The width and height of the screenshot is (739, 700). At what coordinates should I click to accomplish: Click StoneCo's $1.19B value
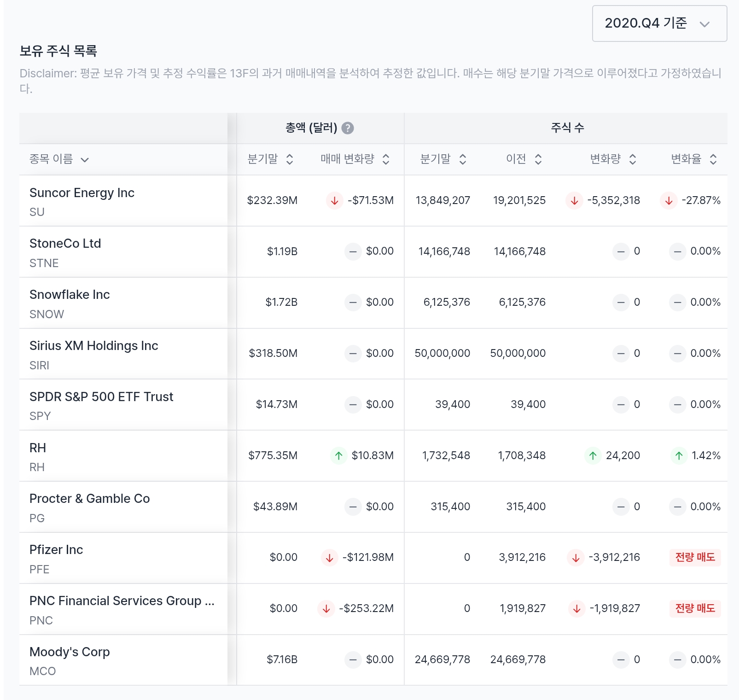coord(282,251)
